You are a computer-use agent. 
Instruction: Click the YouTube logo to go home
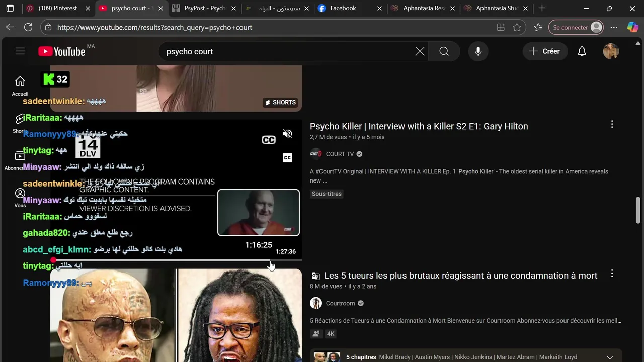[61, 51]
